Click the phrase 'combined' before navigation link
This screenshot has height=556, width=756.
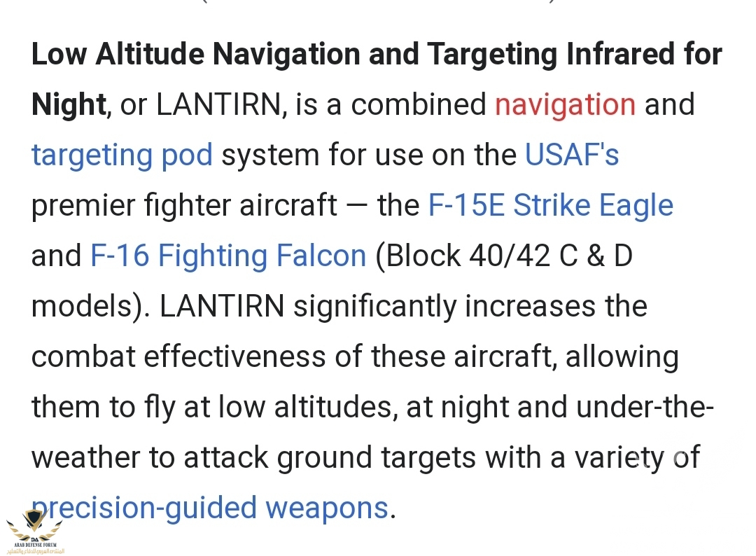point(418,105)
